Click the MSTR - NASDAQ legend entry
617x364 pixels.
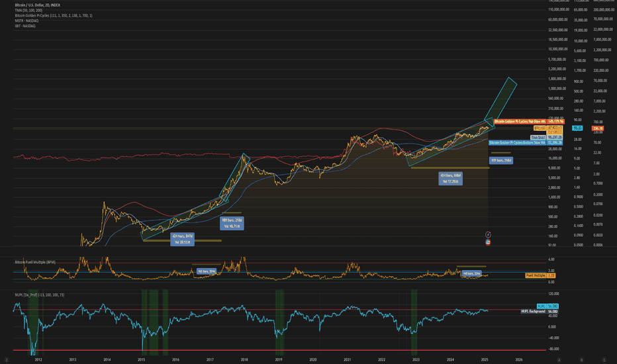pyautogui.click(x=26, y=21)
